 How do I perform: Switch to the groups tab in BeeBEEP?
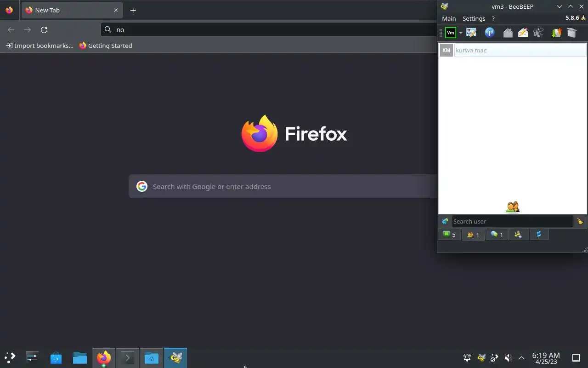tap(518, 235)
